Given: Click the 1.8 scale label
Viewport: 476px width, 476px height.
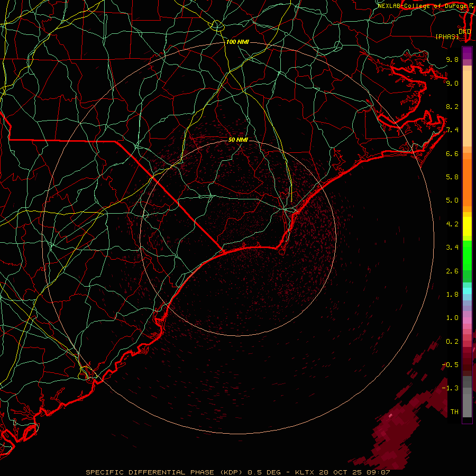Looking at the screenshot, I should tap(452, 295).
